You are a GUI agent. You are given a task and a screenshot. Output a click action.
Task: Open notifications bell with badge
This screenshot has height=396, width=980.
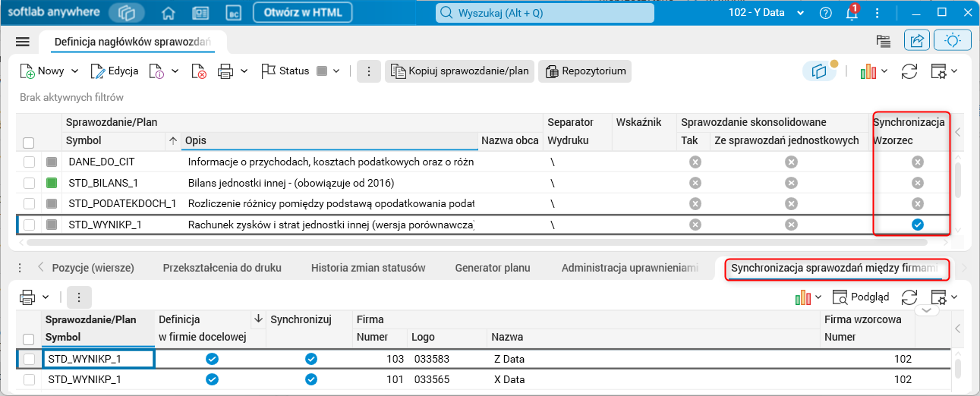coord(851,13)
